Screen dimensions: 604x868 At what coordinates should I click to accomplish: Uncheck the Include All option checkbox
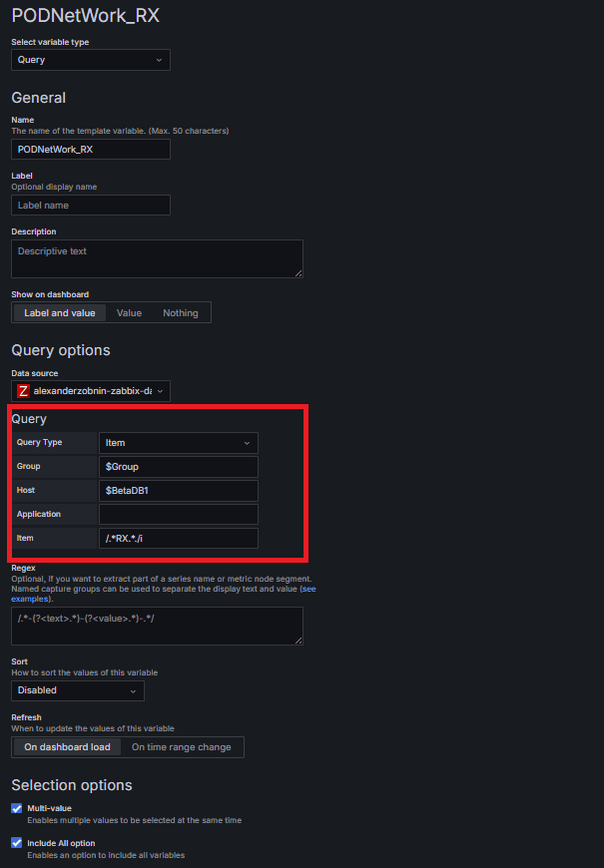(x=17, y=843)
